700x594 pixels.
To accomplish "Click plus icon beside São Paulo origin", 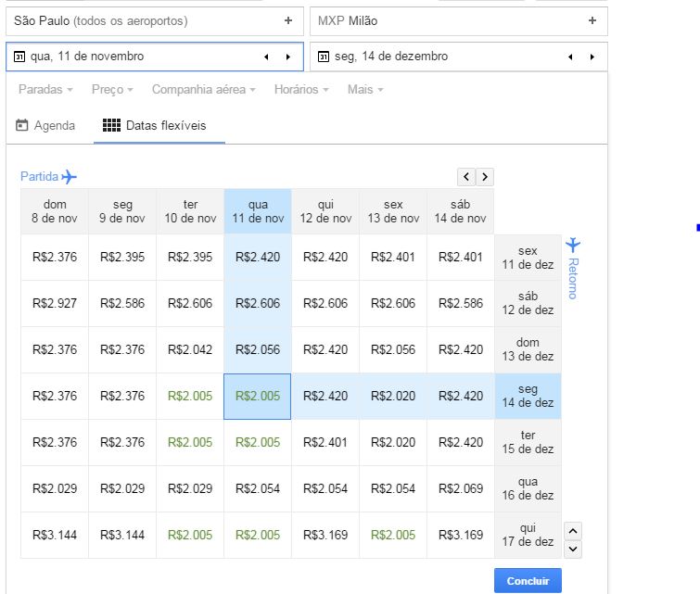I will [288, 20].
